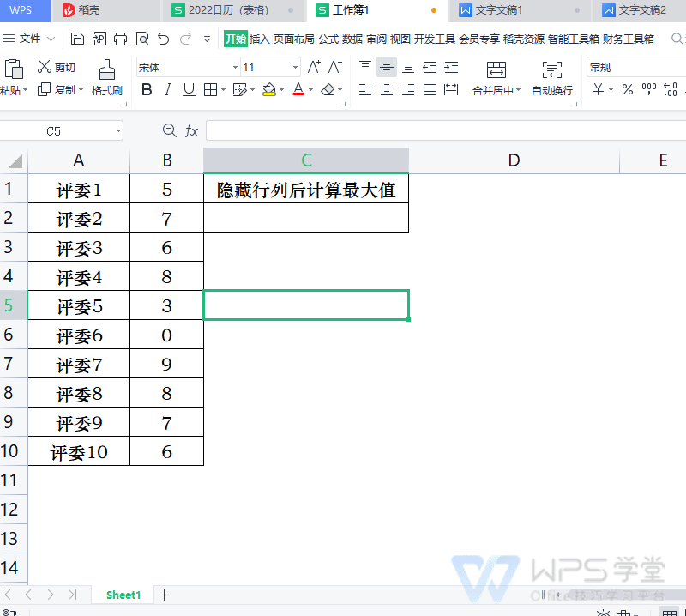Click the Undo icon
Viewport: 686px width, 616px height.
[x=164, y=38]
